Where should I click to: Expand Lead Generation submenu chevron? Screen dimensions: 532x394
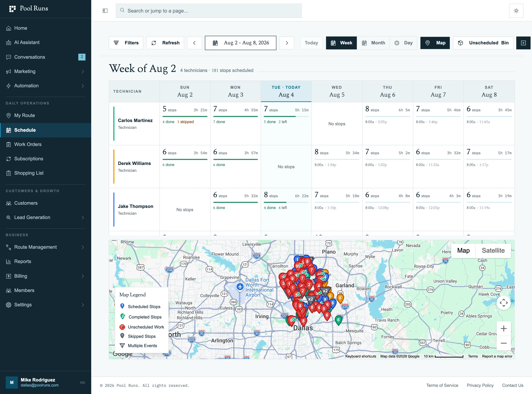click(83, 218)
